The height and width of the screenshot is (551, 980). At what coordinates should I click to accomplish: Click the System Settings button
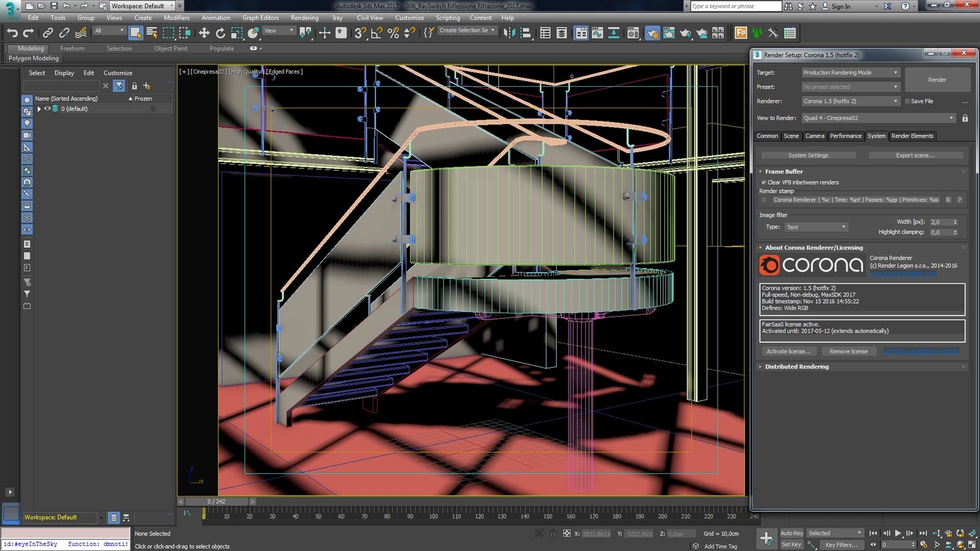[808, 156]
